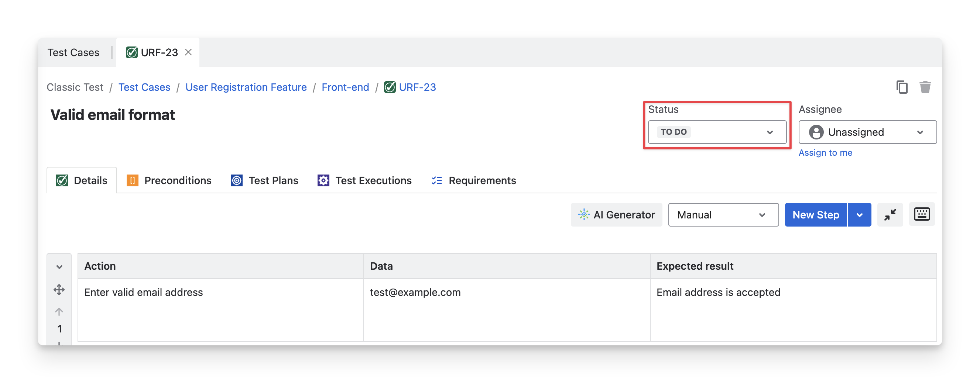Click the copy test case icon
This screenshot has height=383, width=980.
point(902,87)
